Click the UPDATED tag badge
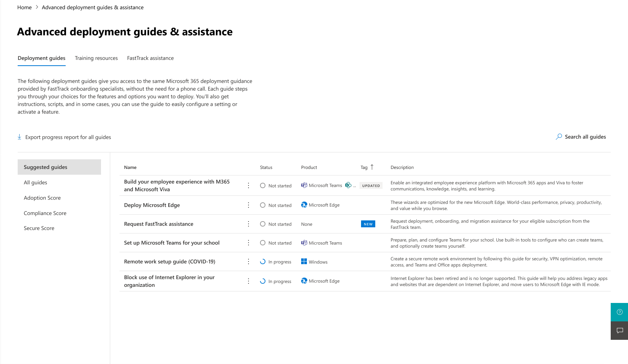The image size is (628, 364). (x=371, y=185)
